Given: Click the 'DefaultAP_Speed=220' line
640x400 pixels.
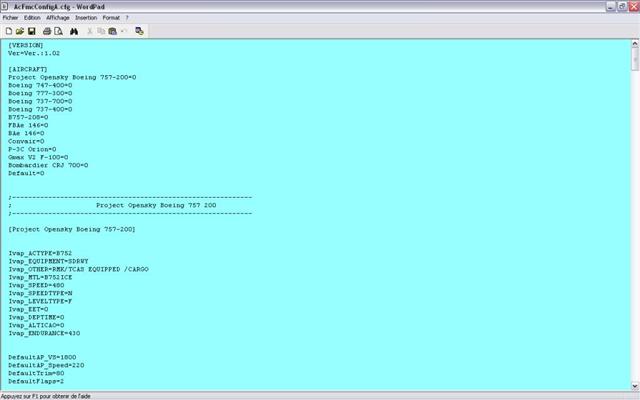Looking at the screenshot, I should tap(46, 365).
